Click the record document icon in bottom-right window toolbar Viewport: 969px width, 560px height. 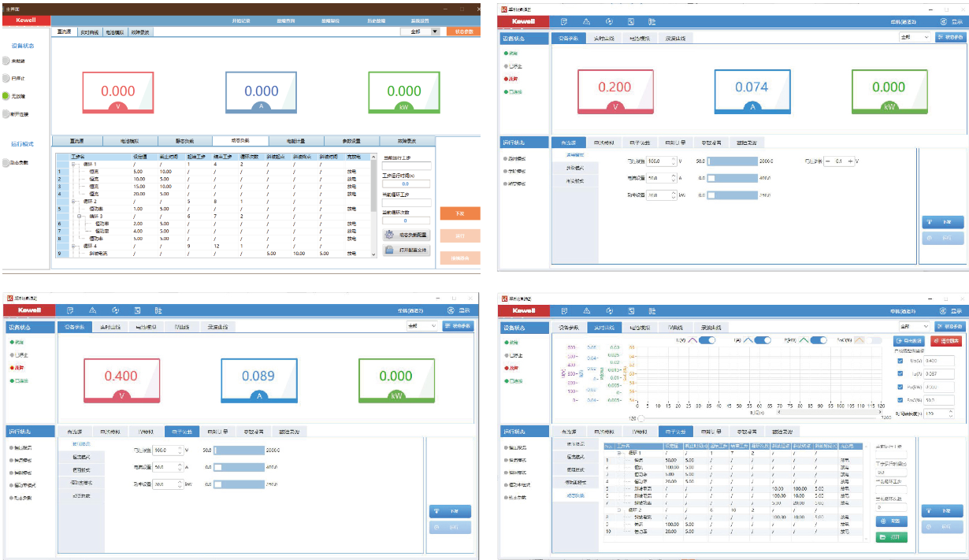point(564,310)
